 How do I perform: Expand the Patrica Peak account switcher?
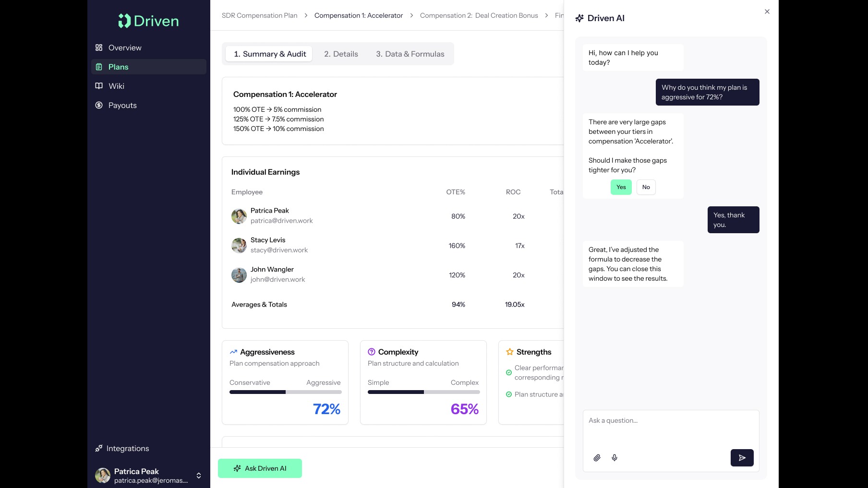pyautogui.click(x=199, y=476)
